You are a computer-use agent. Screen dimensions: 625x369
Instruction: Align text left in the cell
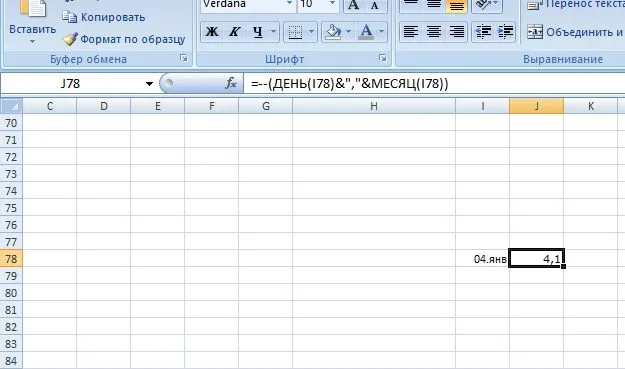411,31
